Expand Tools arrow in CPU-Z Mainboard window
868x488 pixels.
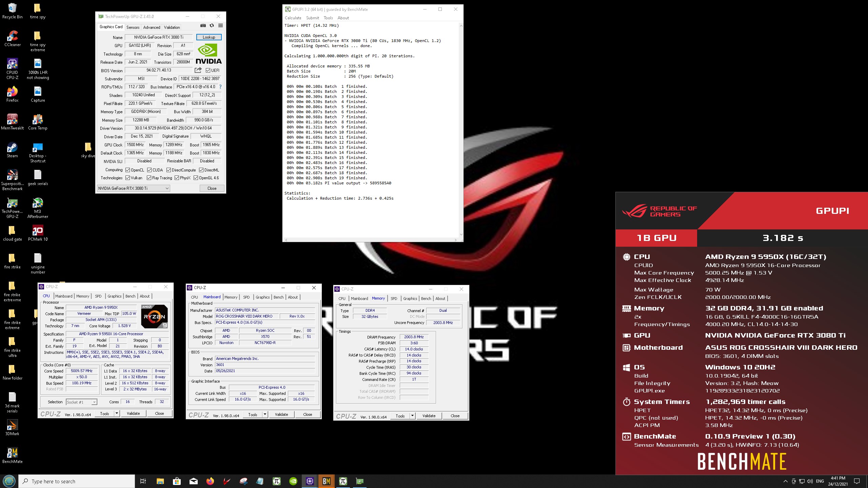(265, 414)
